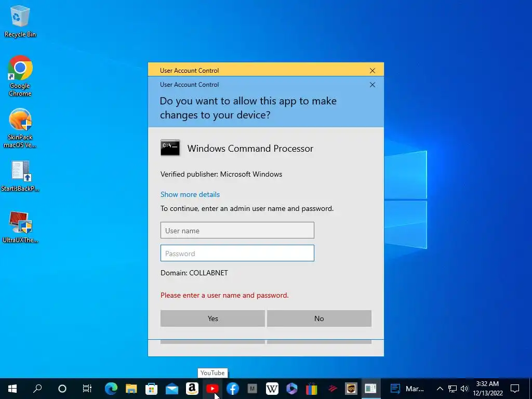The image size is (532, 399).
Task: Show hidden system tray icons
Action: point(440,389)
